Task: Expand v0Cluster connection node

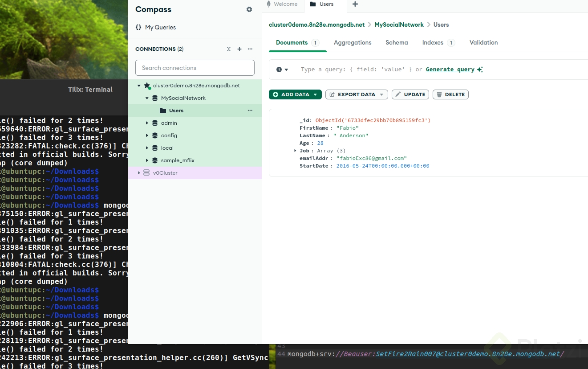Action: click(139, 173)
